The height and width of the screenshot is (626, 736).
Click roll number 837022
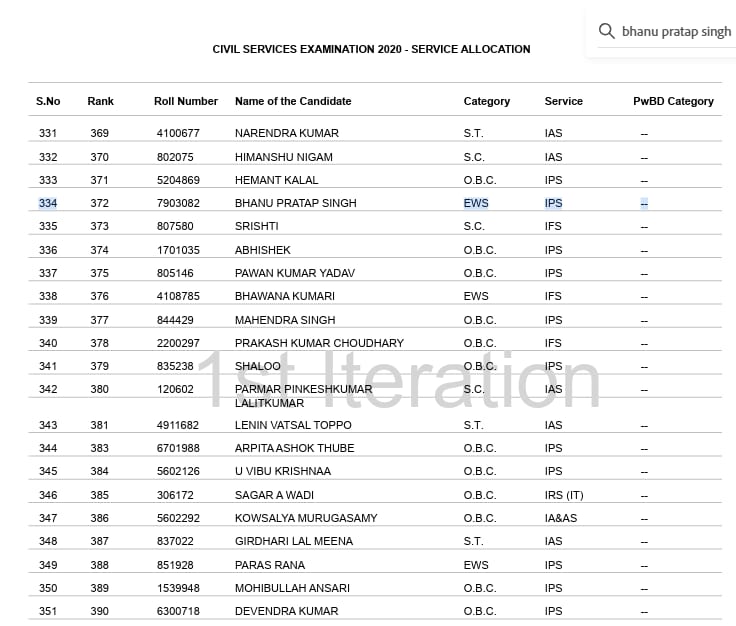175,541
